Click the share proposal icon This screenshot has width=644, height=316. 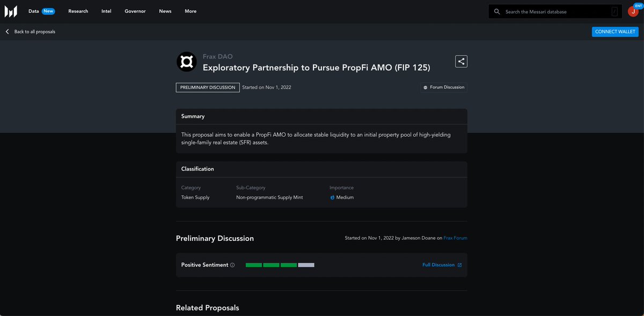click(x=461, y=62)
